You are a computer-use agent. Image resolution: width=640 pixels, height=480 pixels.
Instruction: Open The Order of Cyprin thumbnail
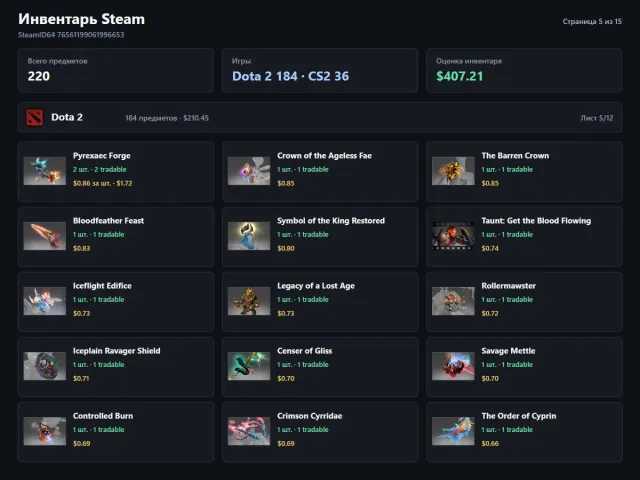pyautogui.click(x=453, y=431)
